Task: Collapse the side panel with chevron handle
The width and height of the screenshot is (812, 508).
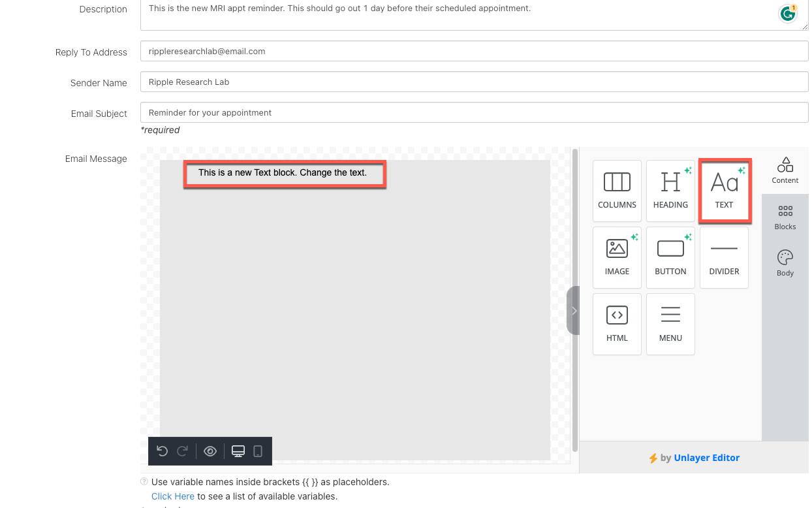Action: tap(573, 311)
